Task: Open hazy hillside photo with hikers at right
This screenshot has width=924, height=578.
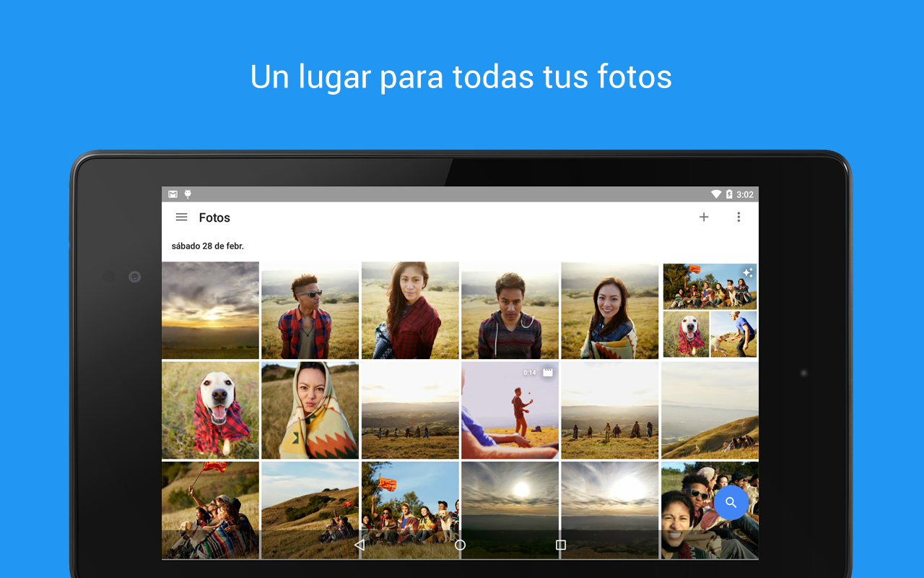Action: 710,410
